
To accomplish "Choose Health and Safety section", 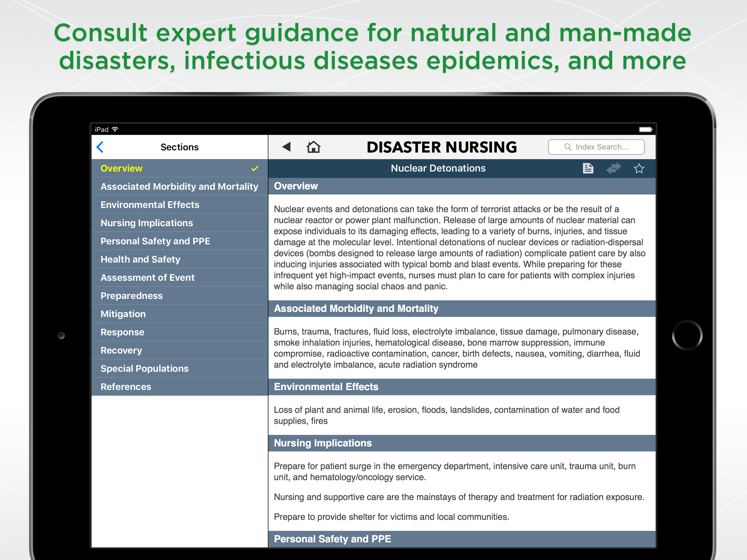I will coord(140,259).
